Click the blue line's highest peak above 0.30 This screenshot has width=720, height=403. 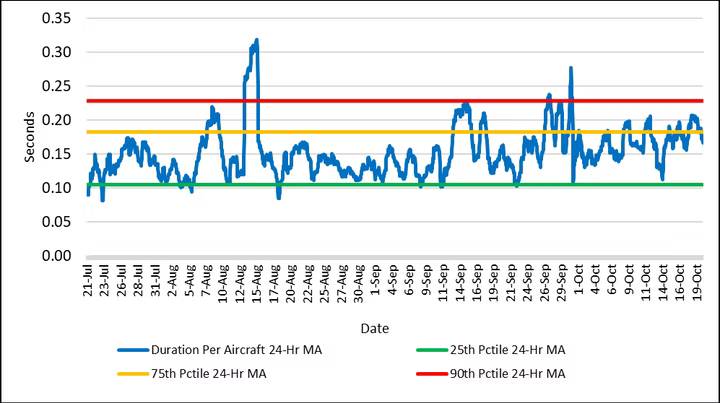(x=257, y=41)
